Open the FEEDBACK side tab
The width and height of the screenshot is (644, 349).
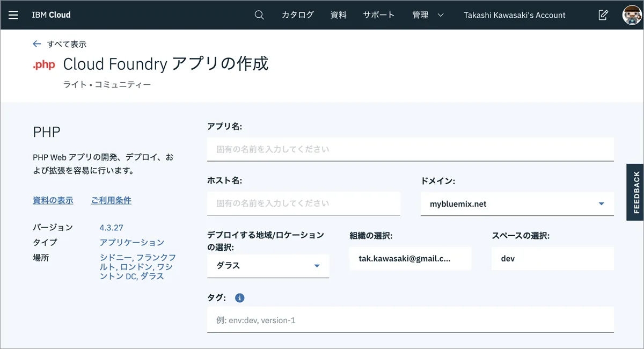636,192
